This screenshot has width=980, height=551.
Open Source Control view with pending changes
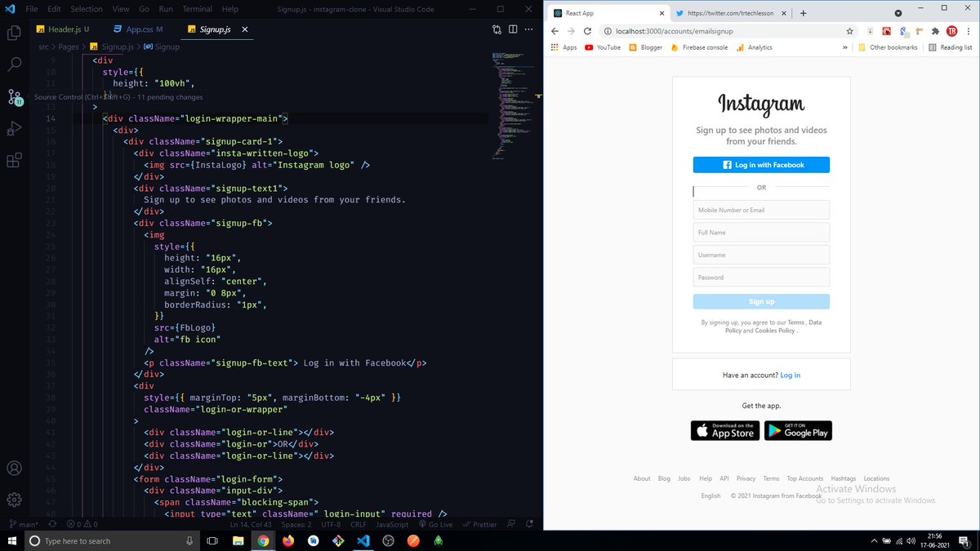[15, 97]
